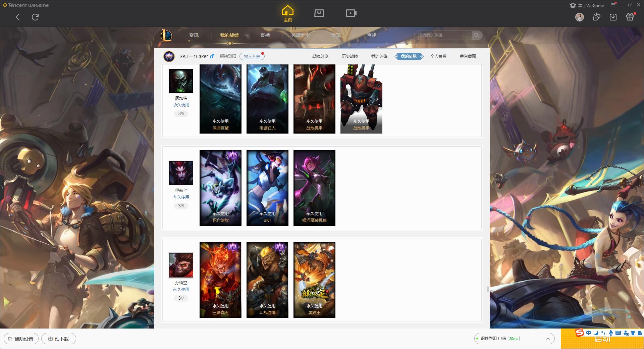Click the page scrollbar handle
This screenshot has height=349, width=644.
488,289
